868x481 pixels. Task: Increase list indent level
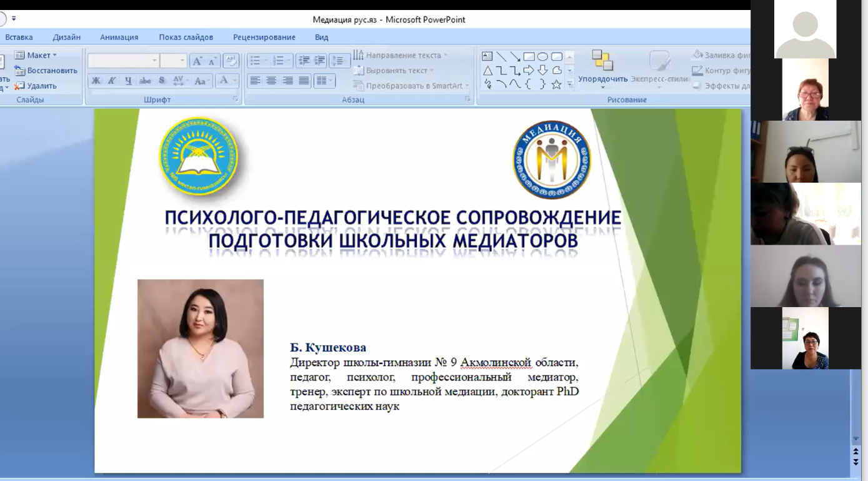319,61
